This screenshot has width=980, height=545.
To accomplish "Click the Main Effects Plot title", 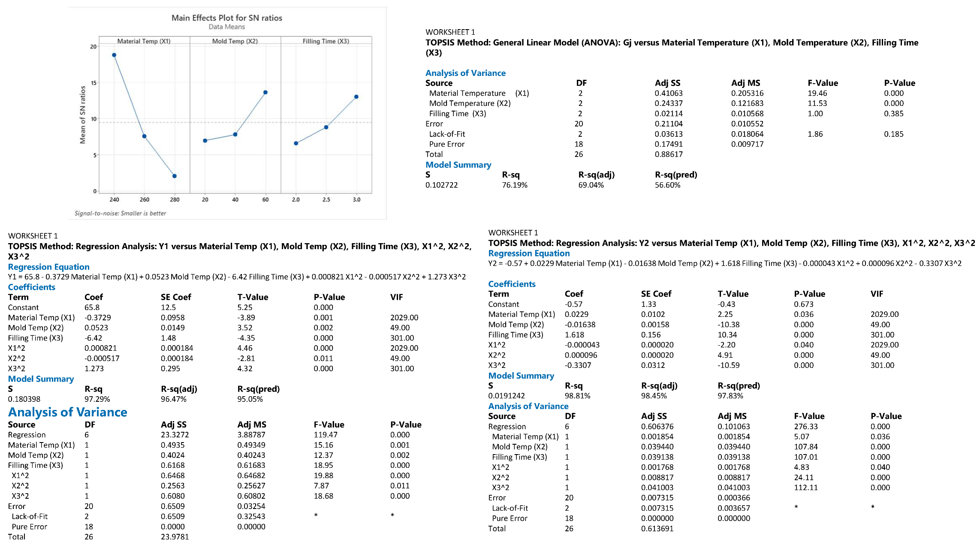I will click(226, 18).
